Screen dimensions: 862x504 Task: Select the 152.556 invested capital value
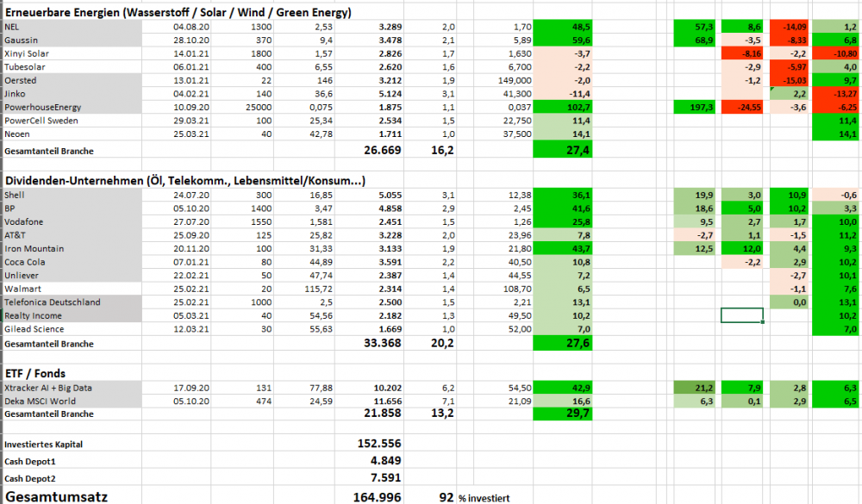point(379,444)
